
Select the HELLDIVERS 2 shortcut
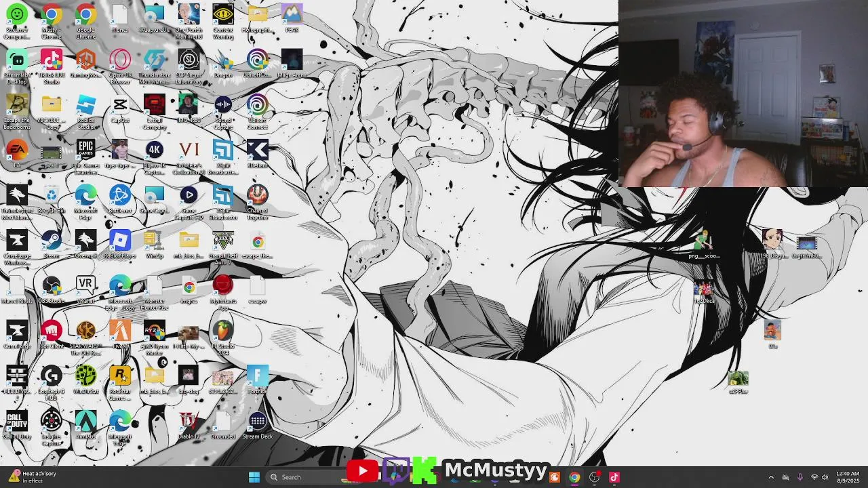(17, 383)
